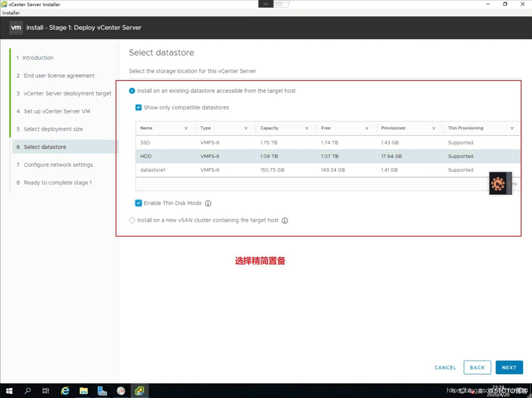Open the Free column filter
This screenshot has height=398, width=532.
(366, 129)
